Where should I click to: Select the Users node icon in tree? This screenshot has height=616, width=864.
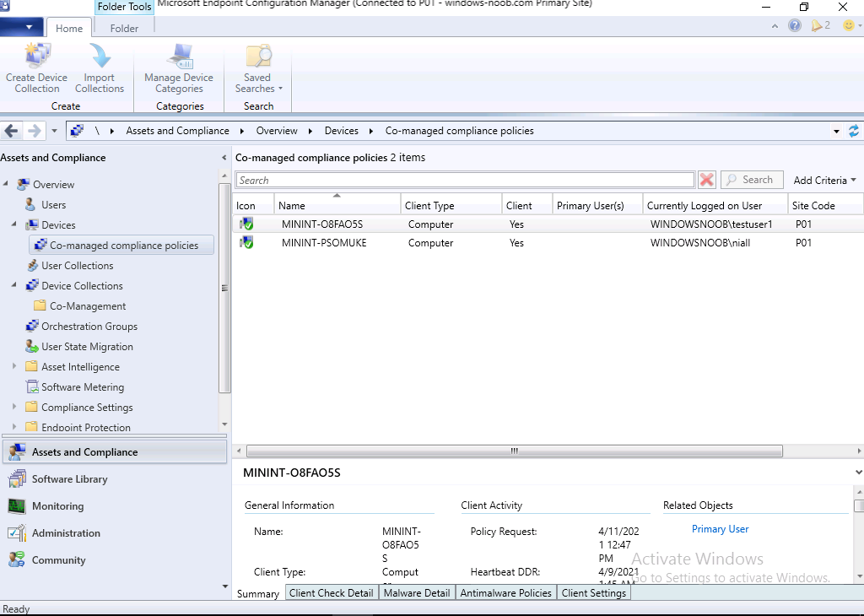point(31,204)
